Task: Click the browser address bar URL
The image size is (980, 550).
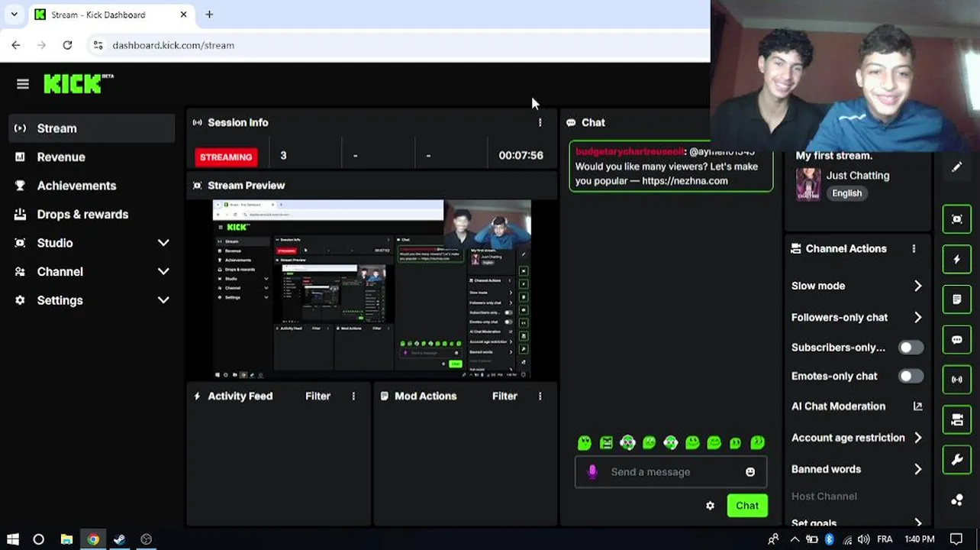Action: click(173, 45)
